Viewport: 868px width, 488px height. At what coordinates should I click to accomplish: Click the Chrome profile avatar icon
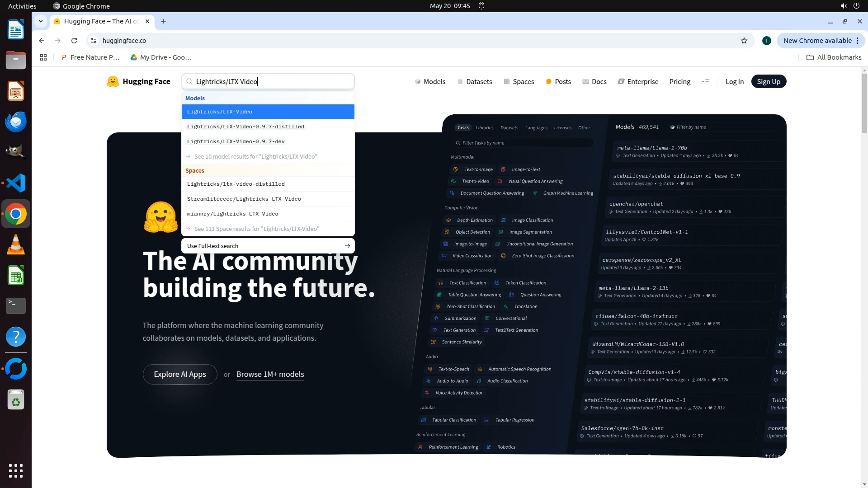[x=766, y=41]
